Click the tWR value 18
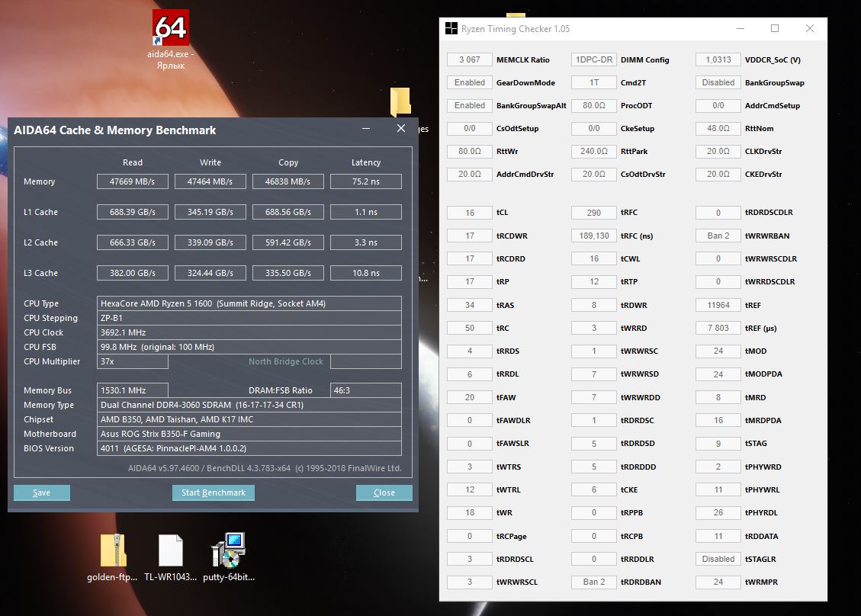Screen dimensions: 861x616 470,512
